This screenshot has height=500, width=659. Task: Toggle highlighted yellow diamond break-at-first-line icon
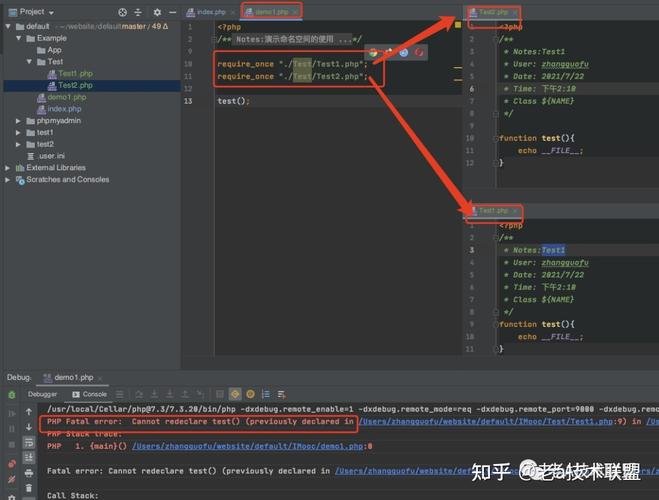pos(235,394)
